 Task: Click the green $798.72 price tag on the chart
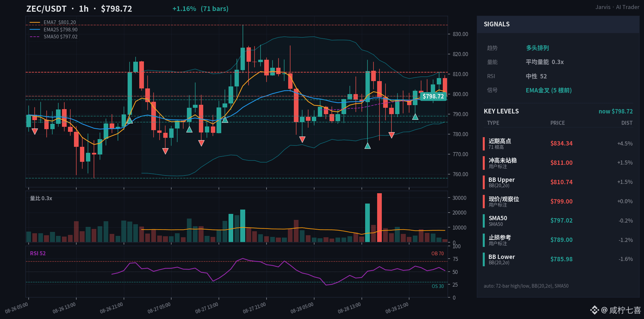(x=433, y=96)
